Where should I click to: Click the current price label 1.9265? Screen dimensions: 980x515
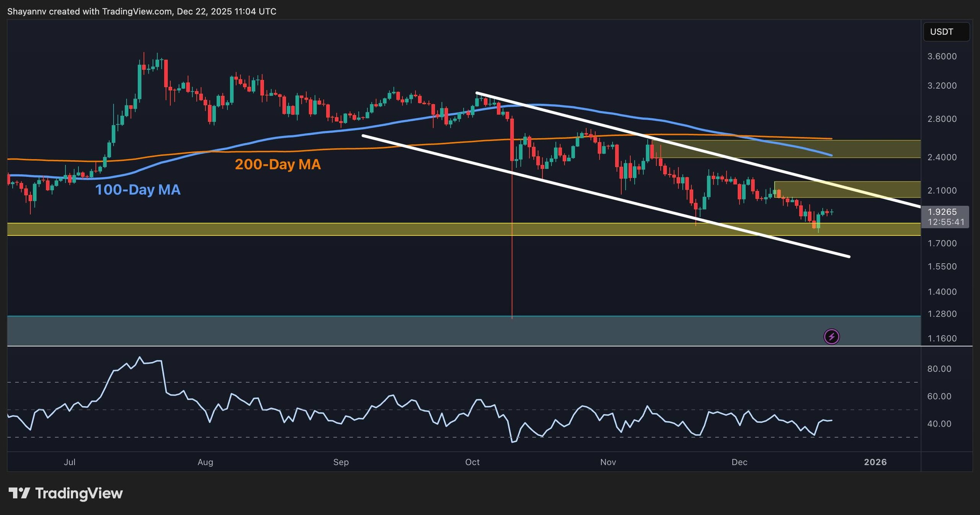coord(943,211)
